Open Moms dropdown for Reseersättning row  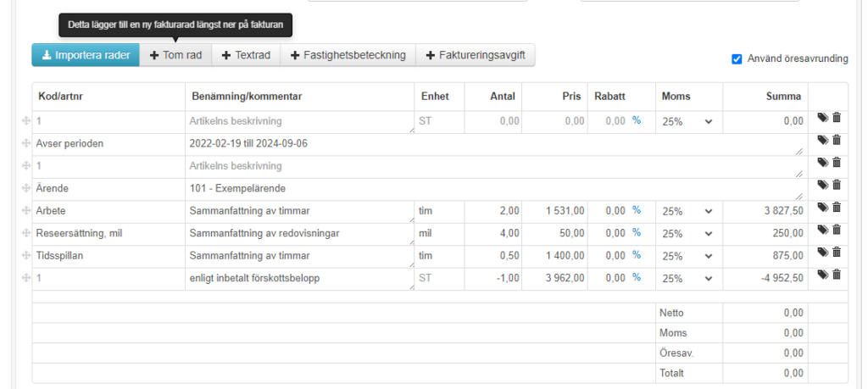coord(687,233)
